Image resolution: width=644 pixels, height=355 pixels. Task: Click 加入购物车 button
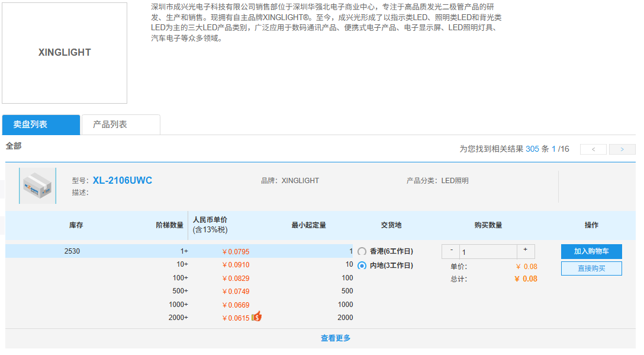[x=591, y=251]
